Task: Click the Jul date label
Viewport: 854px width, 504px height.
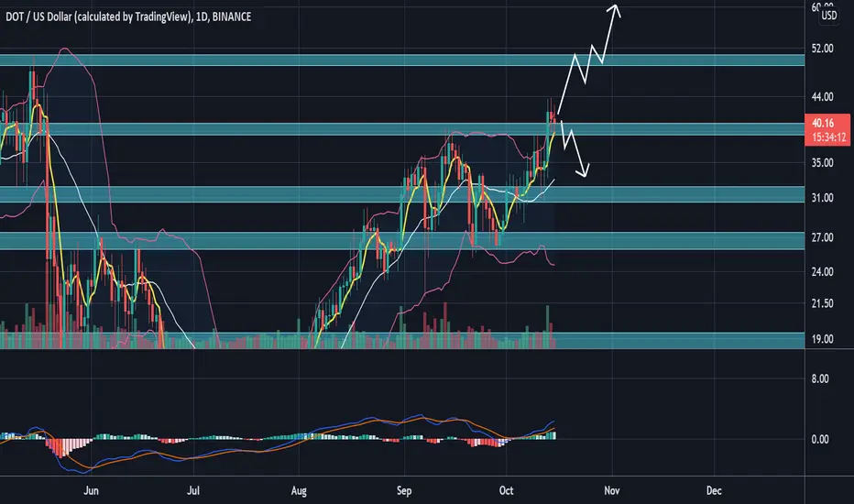Action: click(x=192, y=490)
